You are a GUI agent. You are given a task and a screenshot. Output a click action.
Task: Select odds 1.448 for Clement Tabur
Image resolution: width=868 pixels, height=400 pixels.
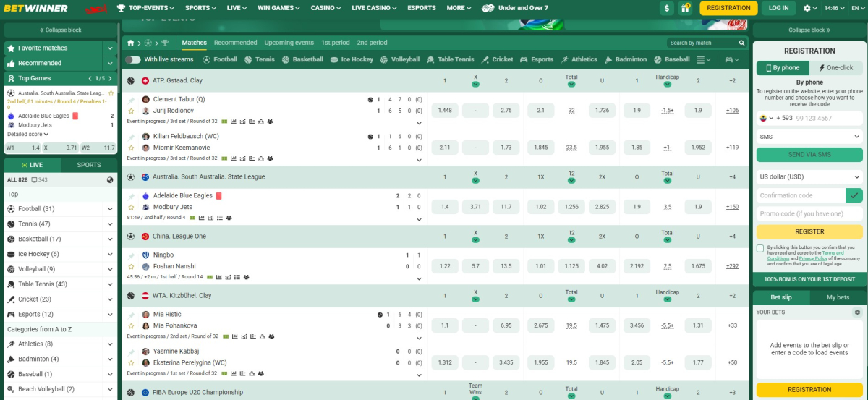445,111
